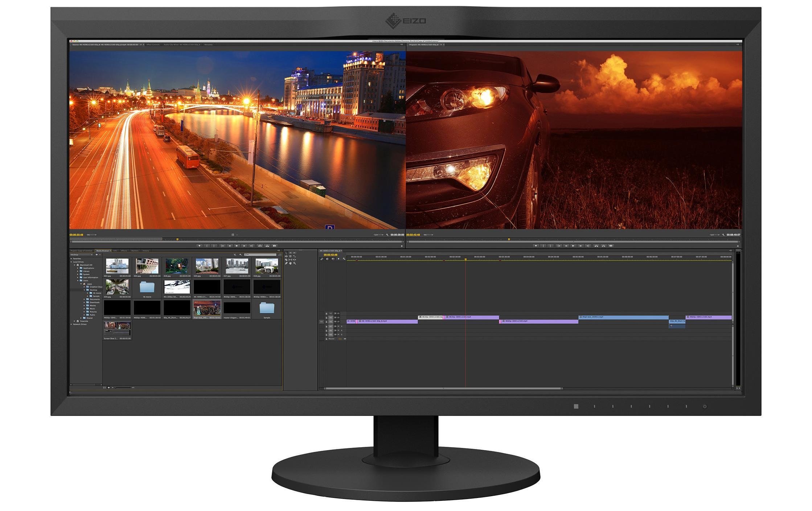The image size is (812, 511).
Task: Click the Insert icon in the Source monitor controls
Action: tap(260, 246)
